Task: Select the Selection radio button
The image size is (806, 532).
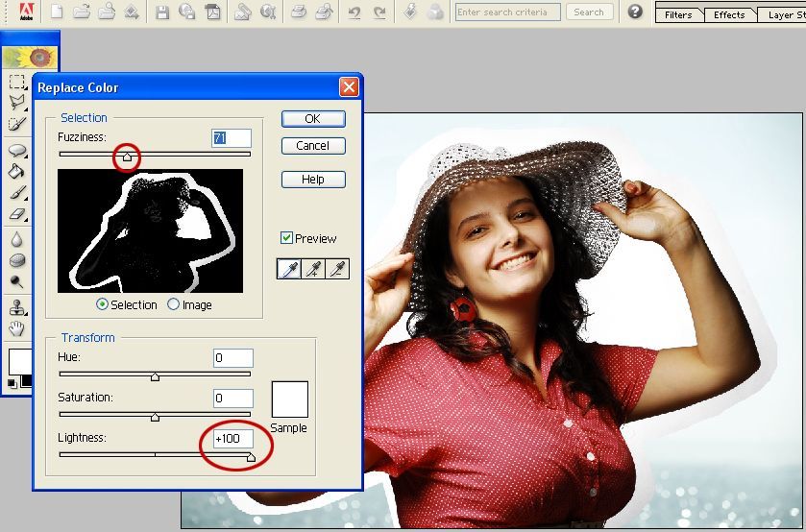Action: (x=102, y=304)
